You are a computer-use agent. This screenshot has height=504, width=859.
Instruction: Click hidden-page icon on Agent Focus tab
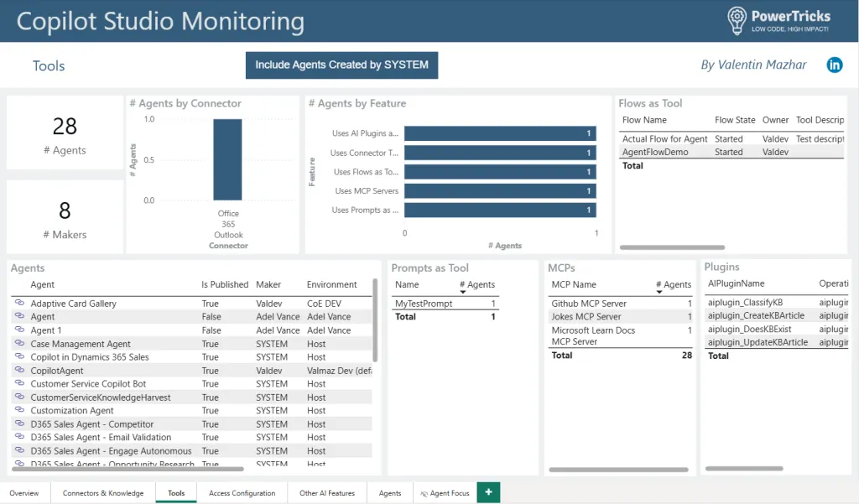pyautogui.click(x=424, y=494)
